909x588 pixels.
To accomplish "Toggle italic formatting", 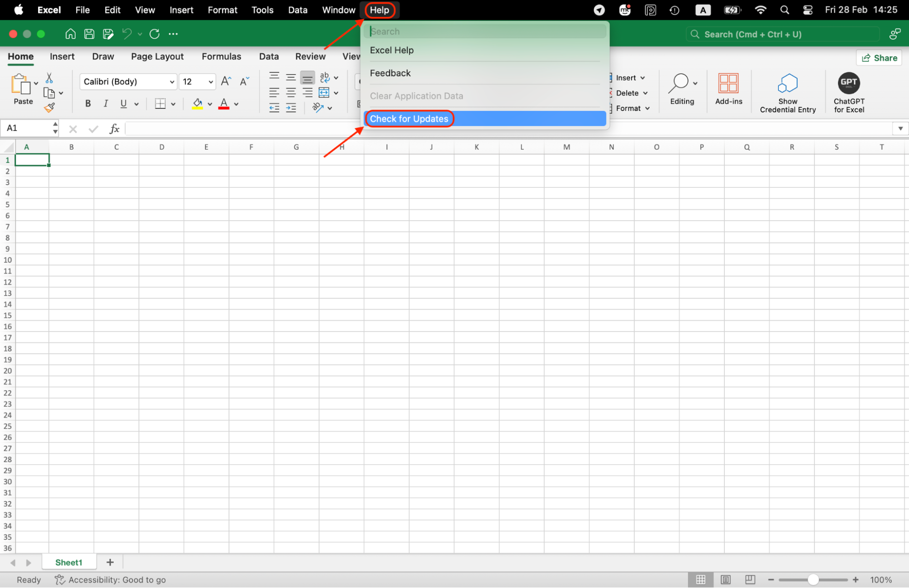I will pyautogui.click(x=105, y=103).
